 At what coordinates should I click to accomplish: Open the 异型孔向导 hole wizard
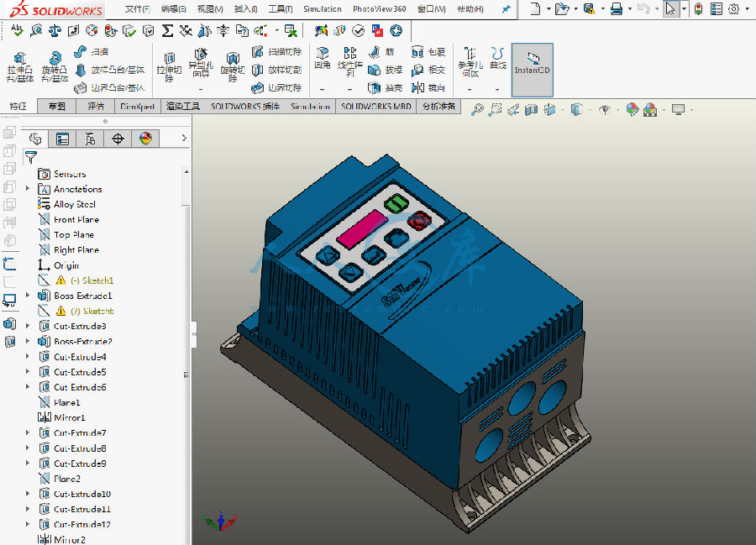click(x=201, y=64)
